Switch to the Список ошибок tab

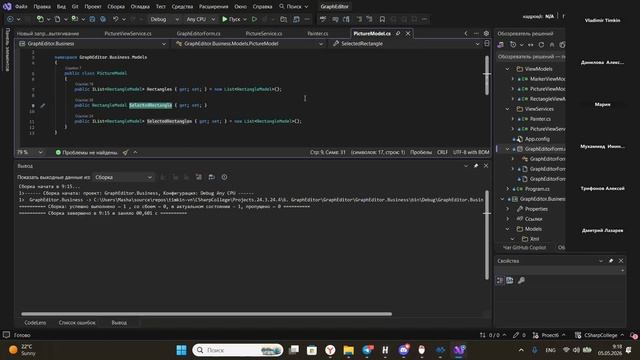click(77, 322)
